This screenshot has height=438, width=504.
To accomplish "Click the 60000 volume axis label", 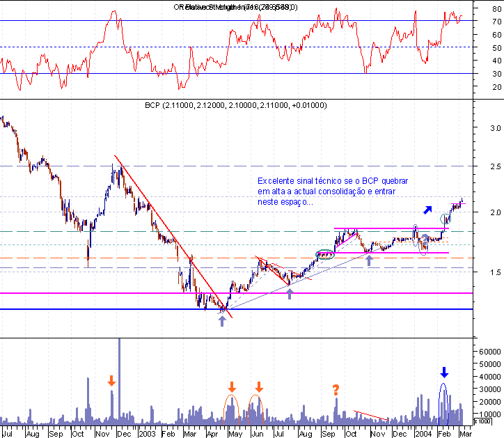I will [490, 352].
